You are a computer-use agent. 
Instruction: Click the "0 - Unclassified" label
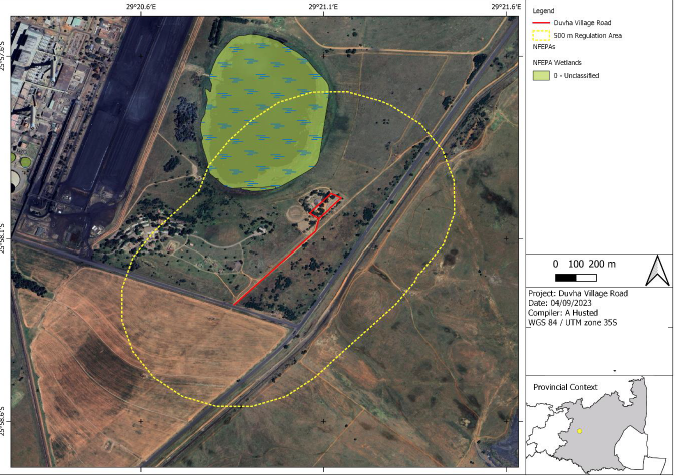pos(576,75)
